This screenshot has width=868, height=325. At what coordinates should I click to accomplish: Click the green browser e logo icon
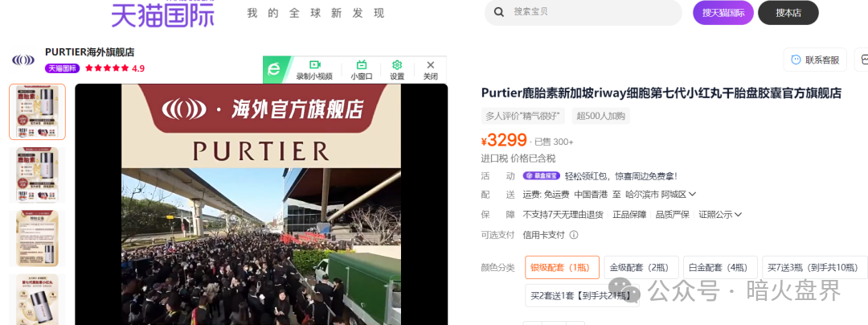(x=275, y=68)
